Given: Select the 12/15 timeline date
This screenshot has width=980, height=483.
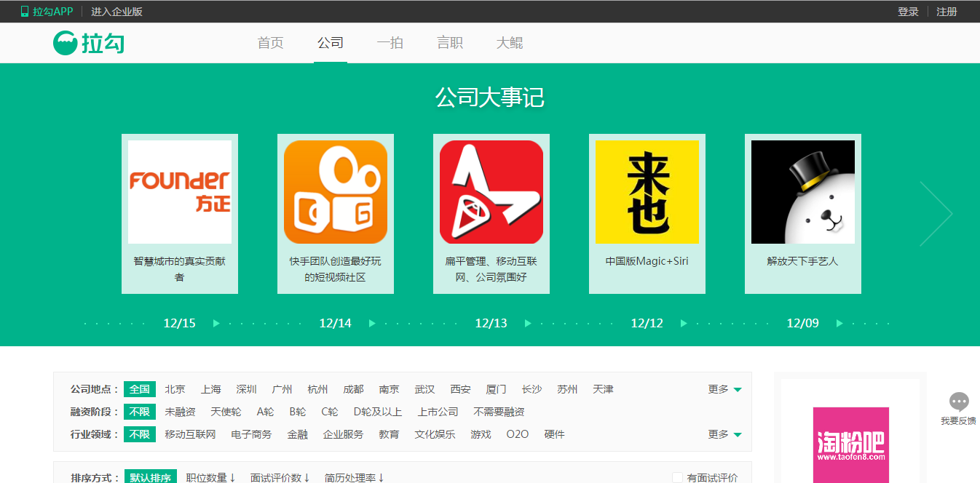Looking at the screenshot, I should coord(180,324).
